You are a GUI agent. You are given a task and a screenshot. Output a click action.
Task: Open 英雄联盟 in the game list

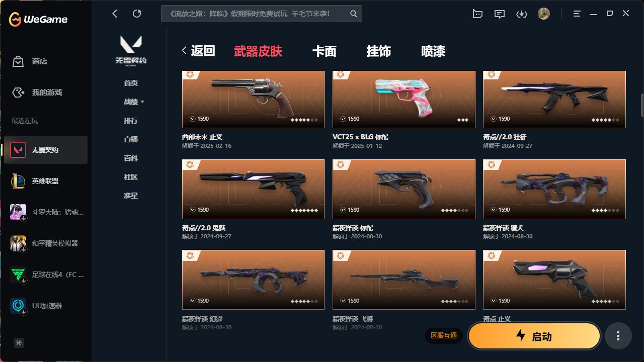coord(46,181)
